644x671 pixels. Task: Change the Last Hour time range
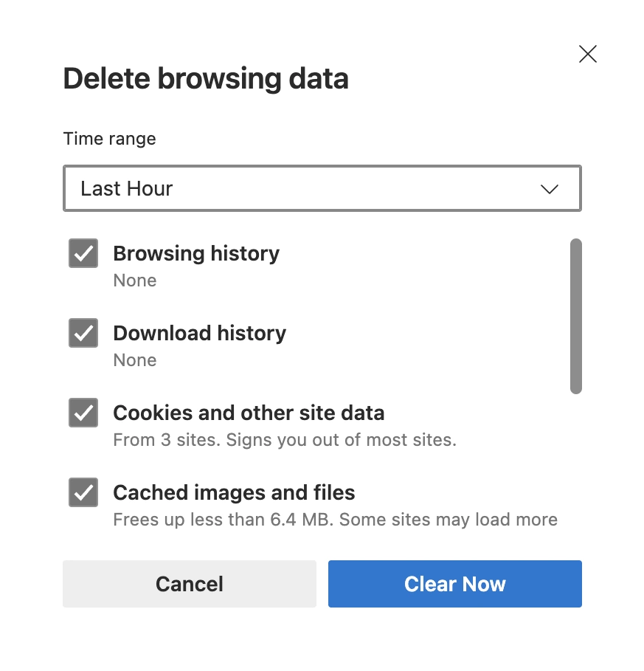[x=322, y=188]
